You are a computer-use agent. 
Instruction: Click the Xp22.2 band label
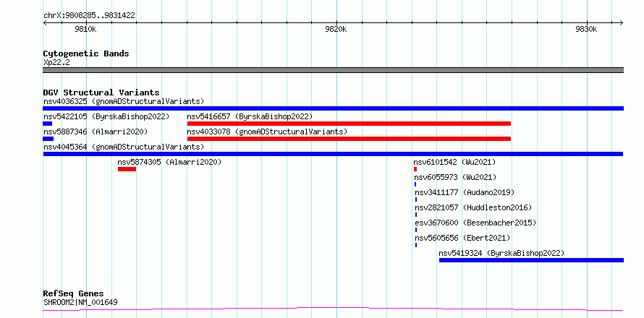coord(56,62)
